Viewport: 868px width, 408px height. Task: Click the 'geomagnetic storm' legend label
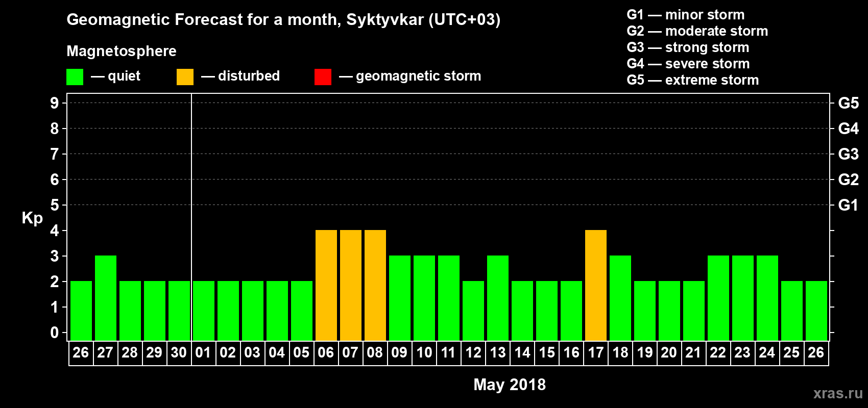pyautogui.click(x=418, y=76)
